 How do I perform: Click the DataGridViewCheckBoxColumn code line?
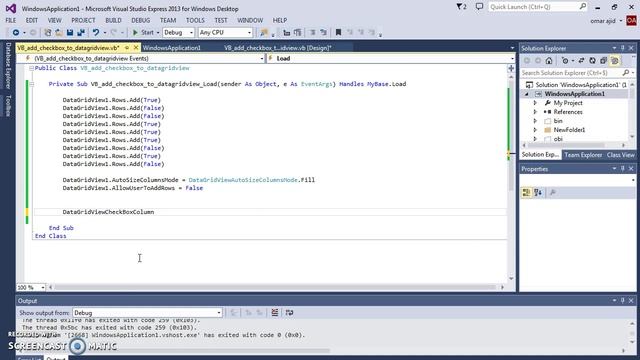[108, 212]
